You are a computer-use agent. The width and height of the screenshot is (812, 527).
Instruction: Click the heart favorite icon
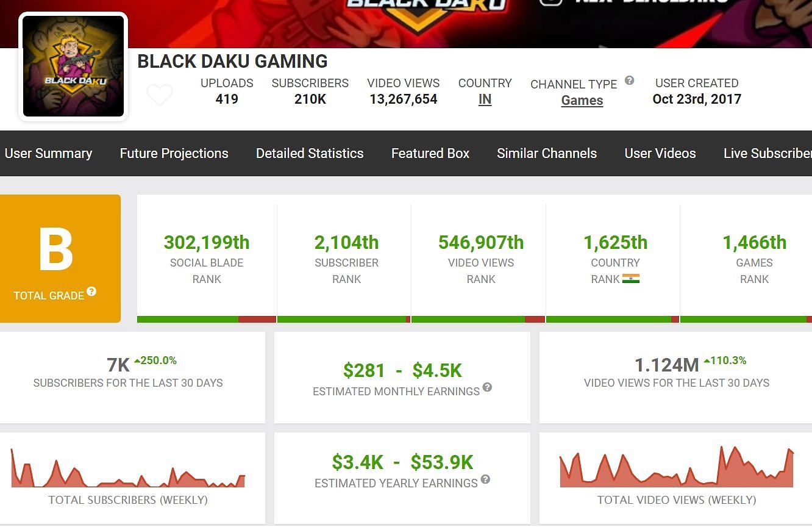point(160,95)
